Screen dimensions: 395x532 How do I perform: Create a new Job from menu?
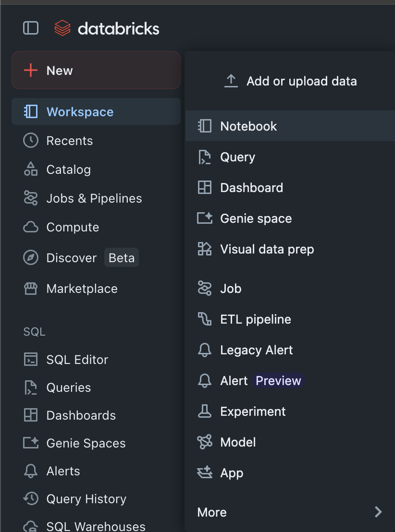pos(290,289)
